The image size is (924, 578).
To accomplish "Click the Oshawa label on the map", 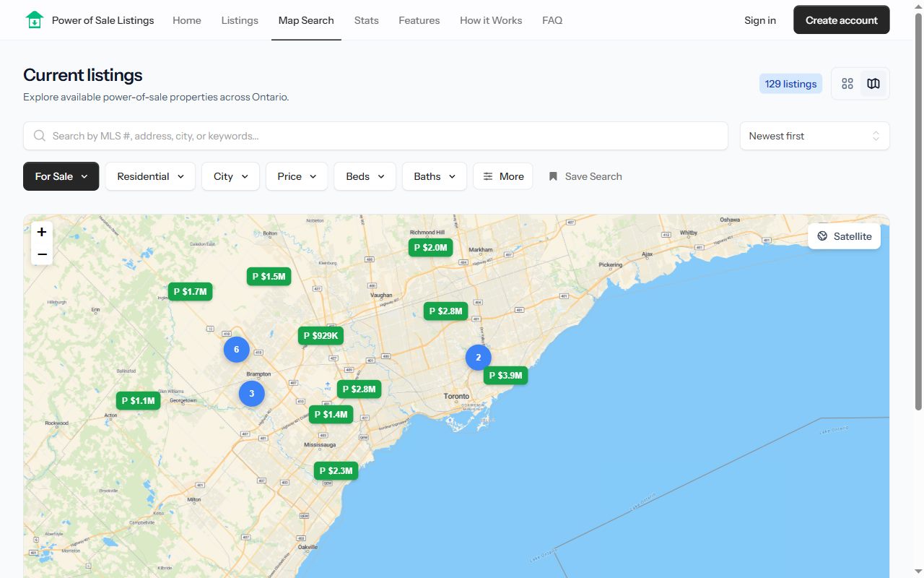I will (x=730, y=220).
